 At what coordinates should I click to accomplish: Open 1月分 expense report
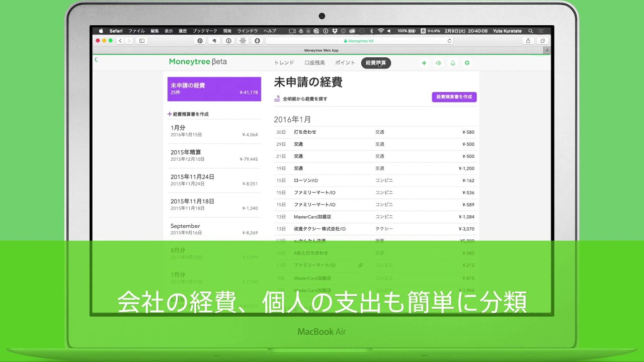click(214, 131)
